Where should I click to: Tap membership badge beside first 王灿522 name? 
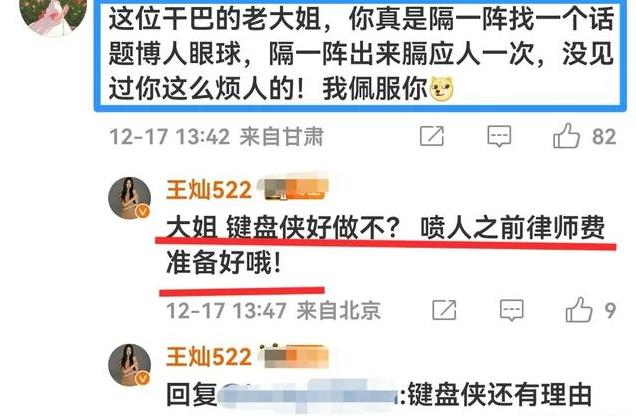coord(294,189)
